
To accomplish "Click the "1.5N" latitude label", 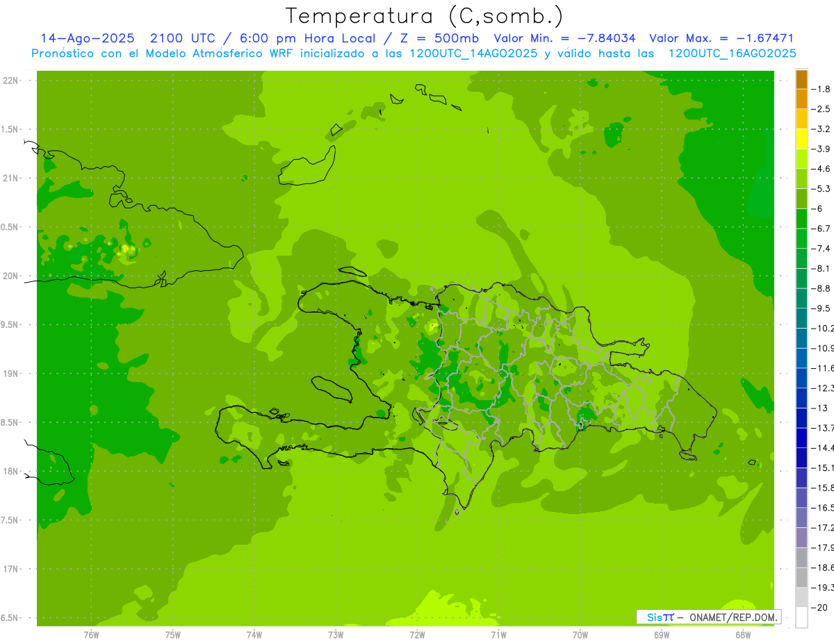I will 10,129.
